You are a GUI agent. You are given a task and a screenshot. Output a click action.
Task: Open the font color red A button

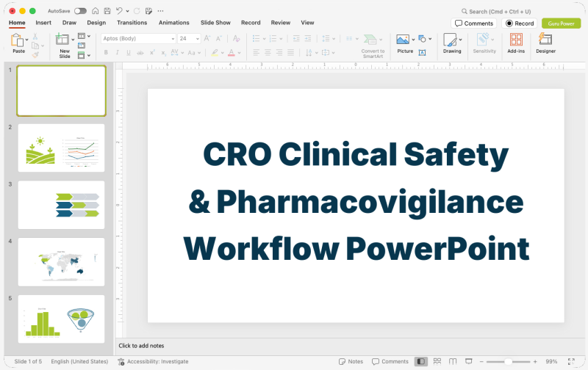pyautogui.click(x=232, y=53)
